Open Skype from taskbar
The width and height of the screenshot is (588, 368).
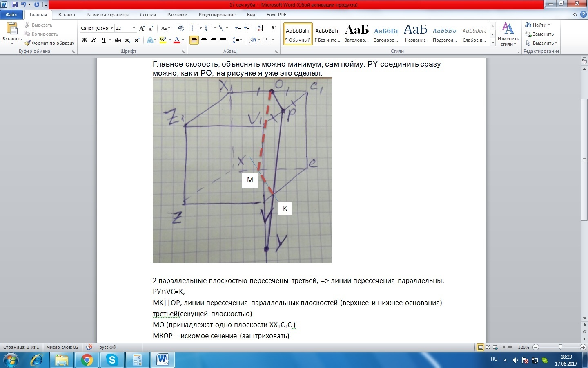(112, 360)
